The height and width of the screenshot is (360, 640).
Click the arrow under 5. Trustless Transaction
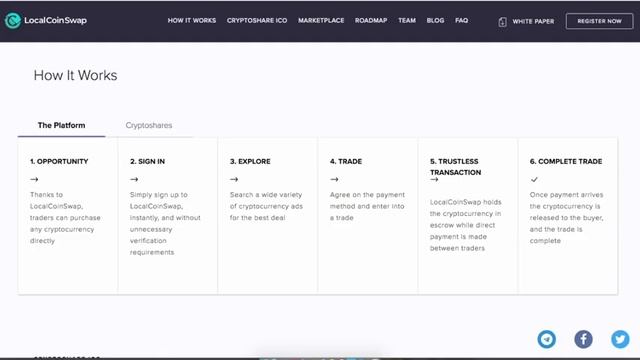(x=434, y=179)
